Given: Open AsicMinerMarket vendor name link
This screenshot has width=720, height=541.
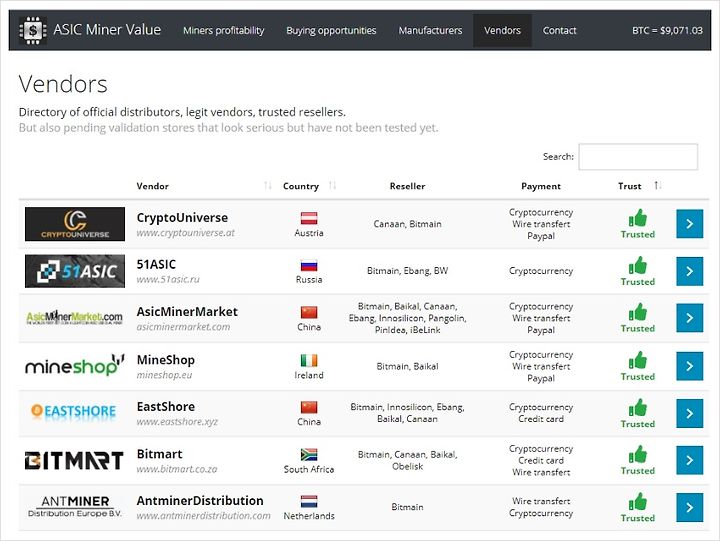Looking at the screenshot, I should pos(187,312).
